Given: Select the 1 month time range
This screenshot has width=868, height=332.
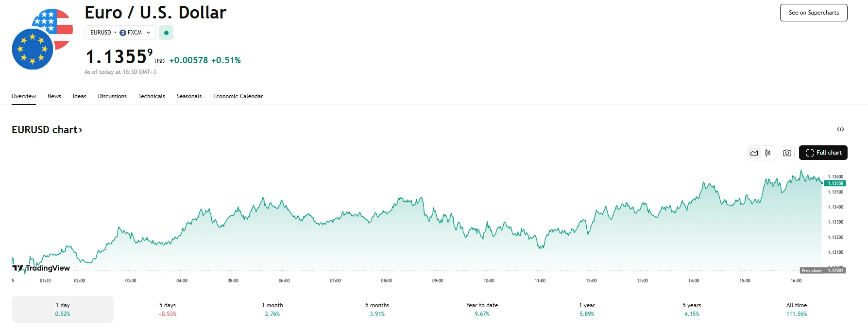Looking at the screenshot, I should click(x=272, y=309).
